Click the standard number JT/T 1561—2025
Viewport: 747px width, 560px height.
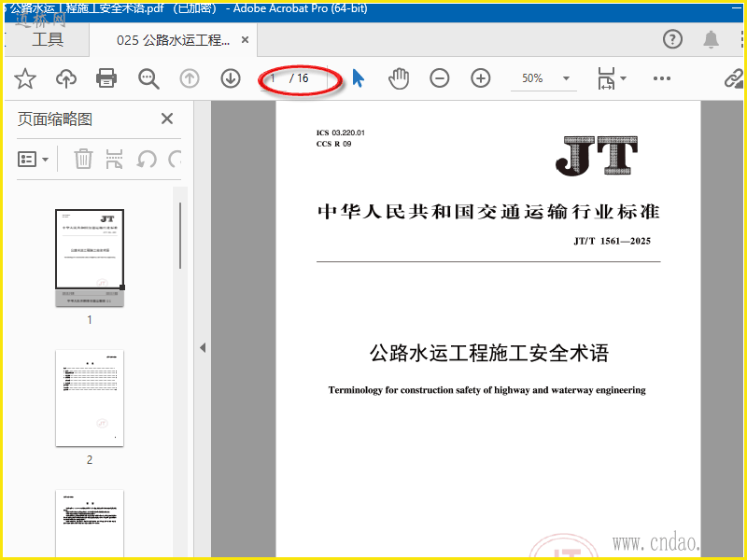point(613,241)
